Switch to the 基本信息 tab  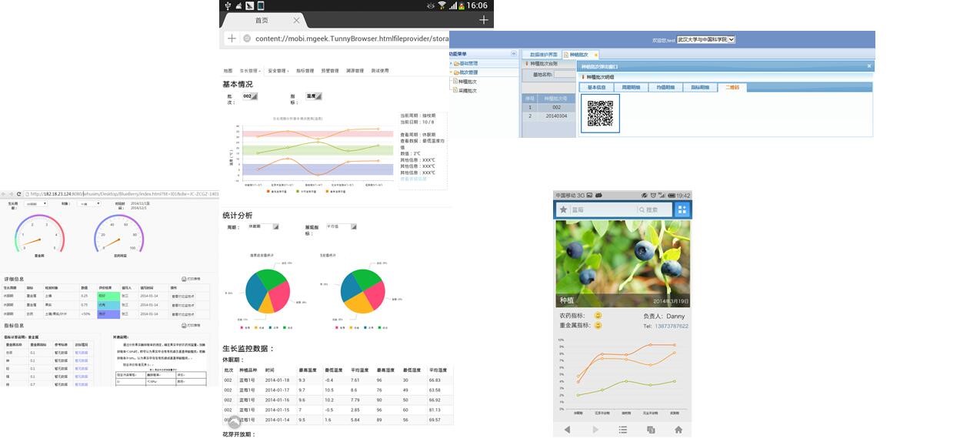(597, 88)
